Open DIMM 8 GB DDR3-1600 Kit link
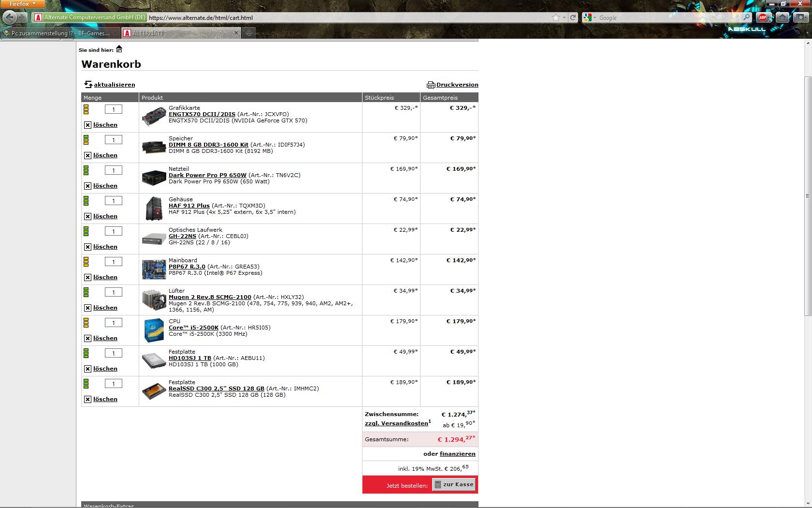 point(208,145)
